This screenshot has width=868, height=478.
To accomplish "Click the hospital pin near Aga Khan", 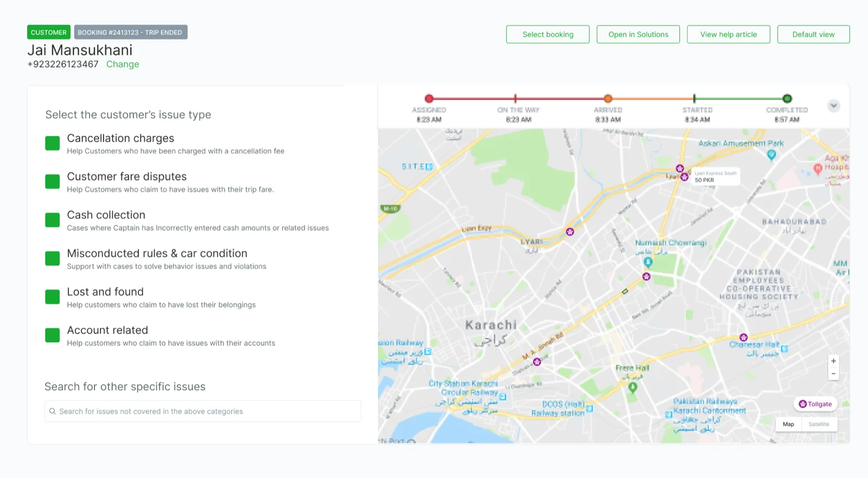I will coord(818,169).
